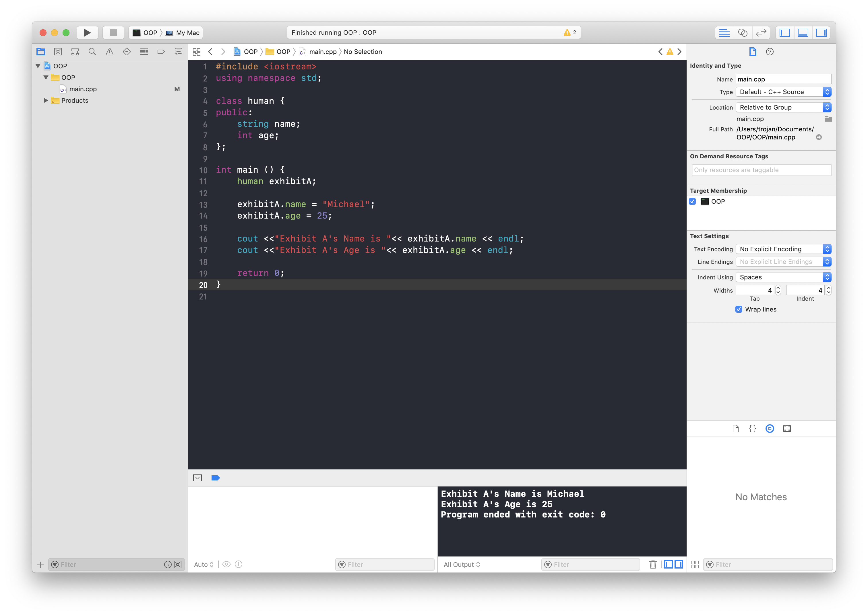Open the Code Snippet library braces icon
The height and width of the screenshot is (615, 868).
[x=752, y=428]
